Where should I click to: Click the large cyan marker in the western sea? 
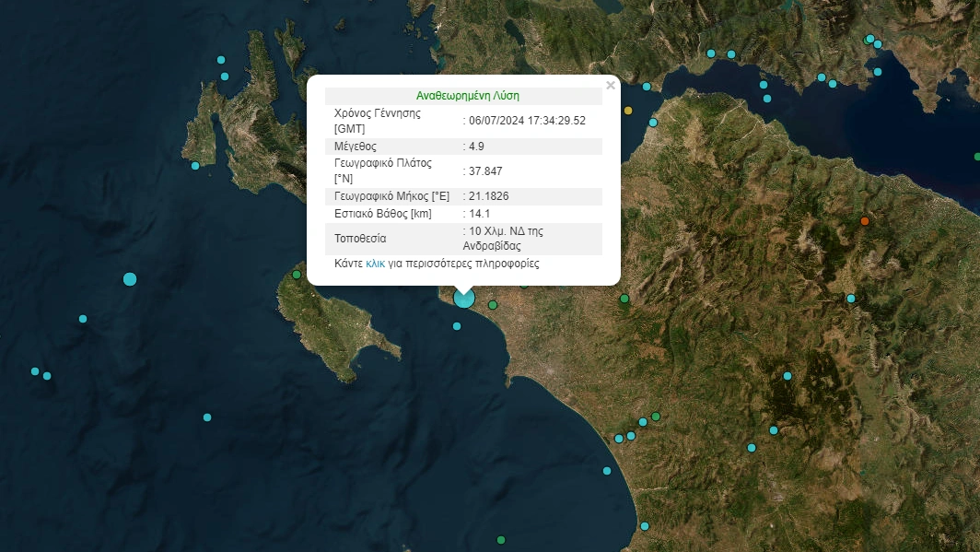pos(130,279)
